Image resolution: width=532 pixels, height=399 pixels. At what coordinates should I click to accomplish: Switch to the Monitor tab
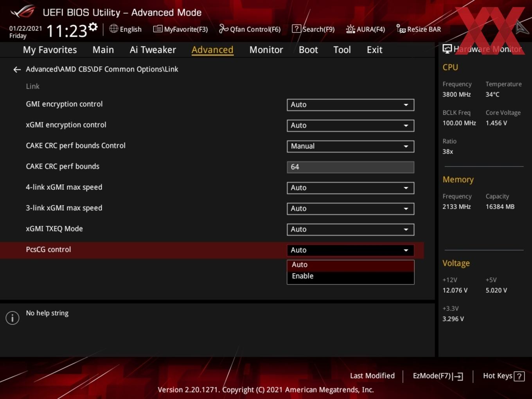[x=266, y=50]
